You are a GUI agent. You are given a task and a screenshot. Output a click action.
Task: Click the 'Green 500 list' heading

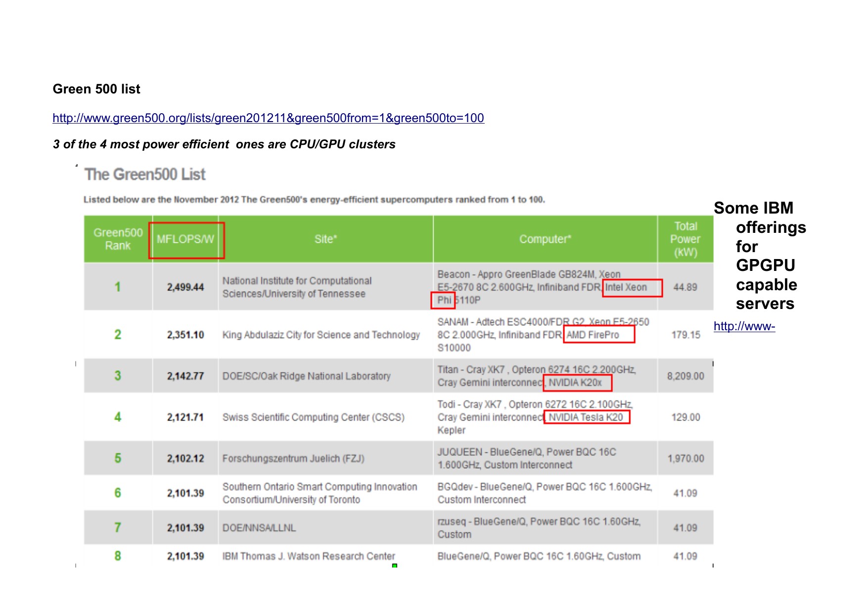96,89
